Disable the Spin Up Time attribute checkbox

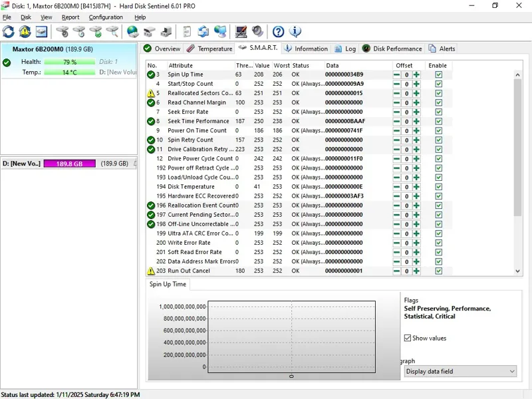(438, 74)
